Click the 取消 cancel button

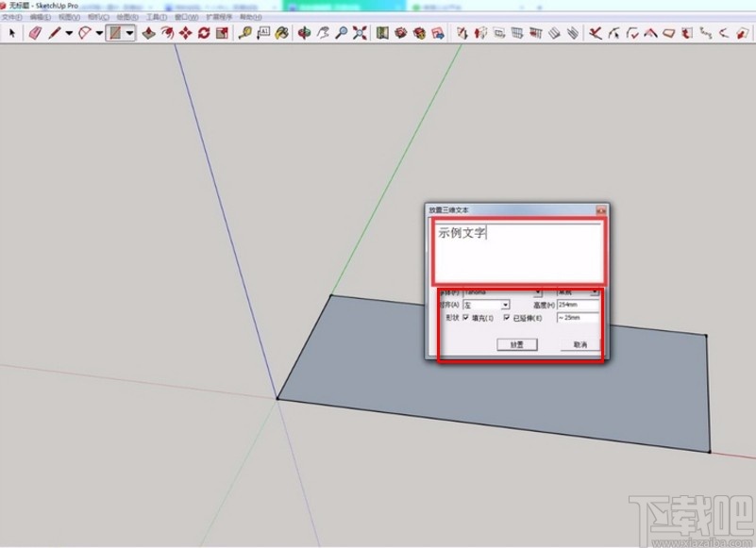(x=580, y=343)
